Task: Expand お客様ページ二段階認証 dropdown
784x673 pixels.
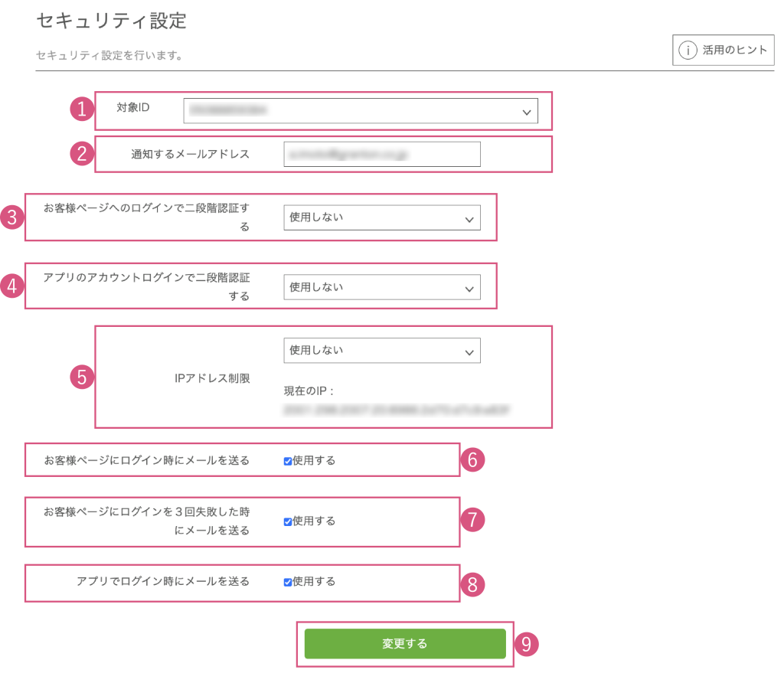Action: click(381, 218)
